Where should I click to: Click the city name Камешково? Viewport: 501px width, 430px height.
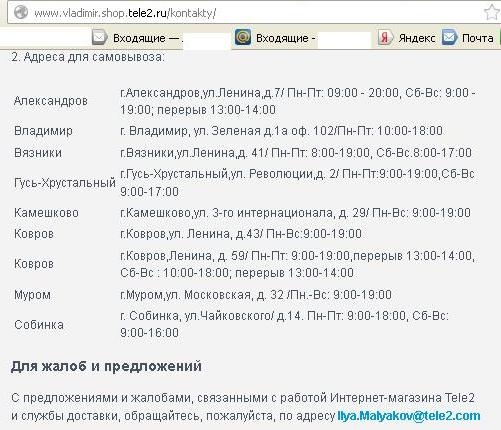pyautogui.click(x=46, y=213)
